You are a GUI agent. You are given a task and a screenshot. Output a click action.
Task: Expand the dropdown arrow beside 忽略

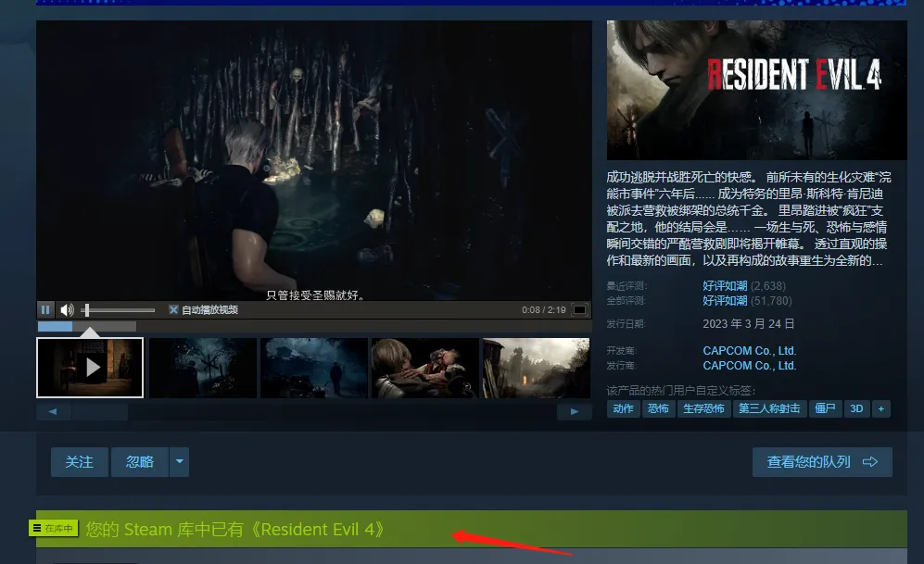[180, 461]
